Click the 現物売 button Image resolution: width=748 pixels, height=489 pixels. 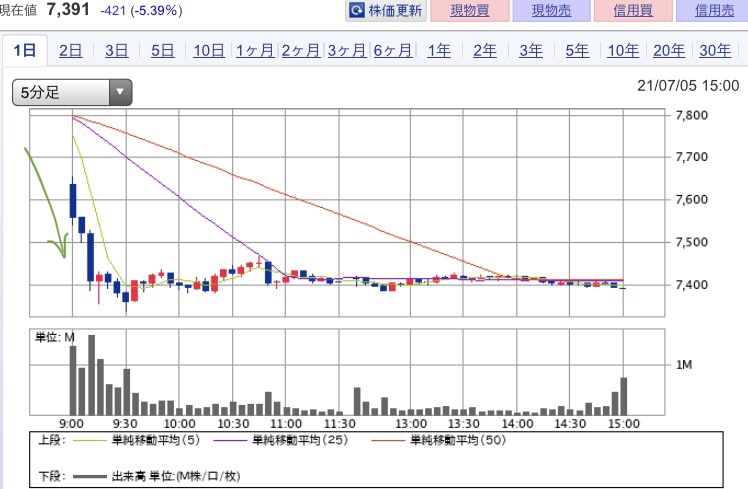551,10
